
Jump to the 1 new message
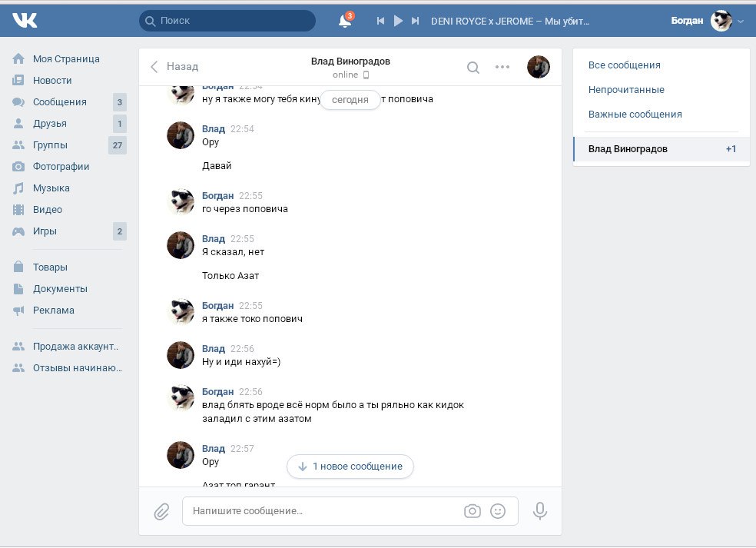(350, 466)
